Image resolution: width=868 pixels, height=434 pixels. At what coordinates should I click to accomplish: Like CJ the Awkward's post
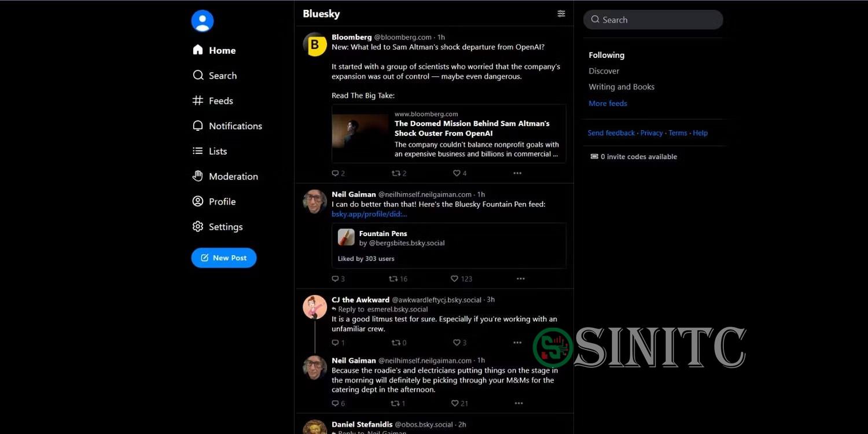459,343
